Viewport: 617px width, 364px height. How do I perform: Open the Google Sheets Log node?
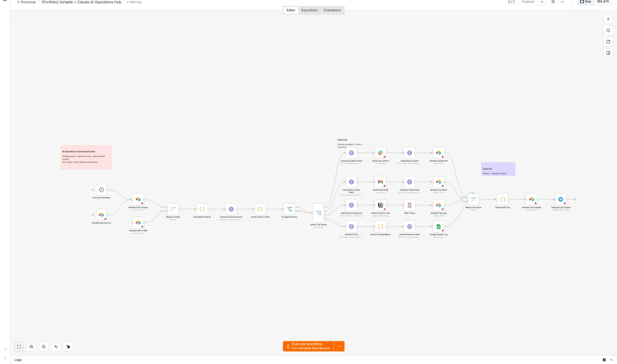(x=438, y=226)
